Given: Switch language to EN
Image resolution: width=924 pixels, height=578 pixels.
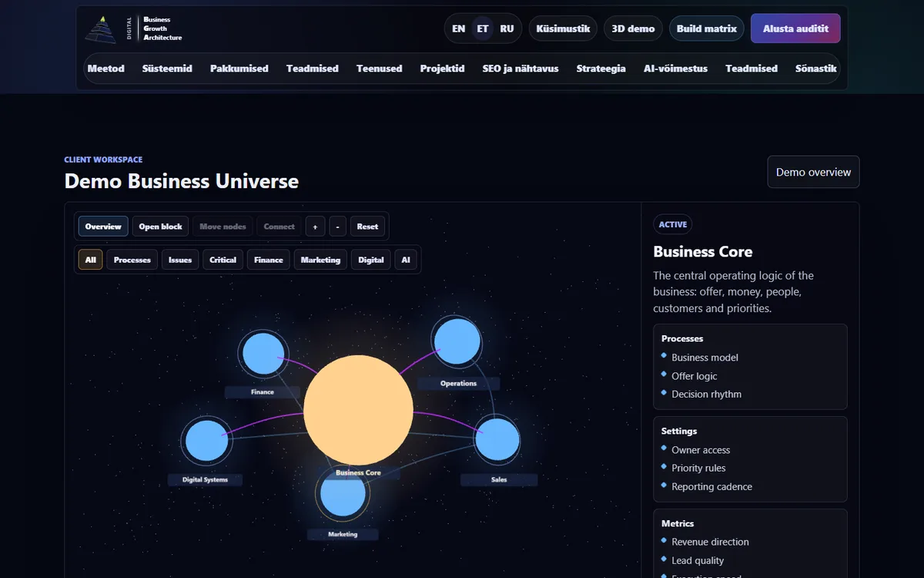Looking at the screenshot, I should pos(459,29).
